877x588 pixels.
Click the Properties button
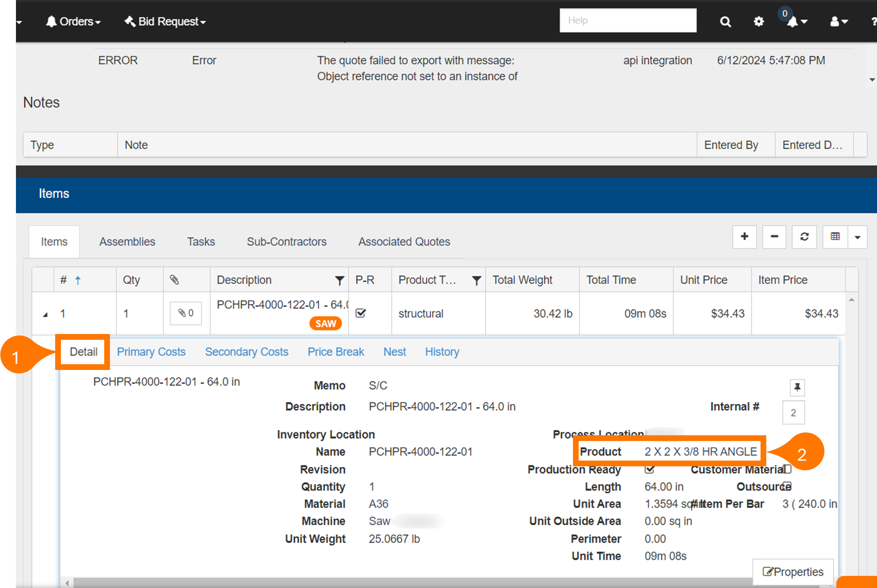coord(793,572)
